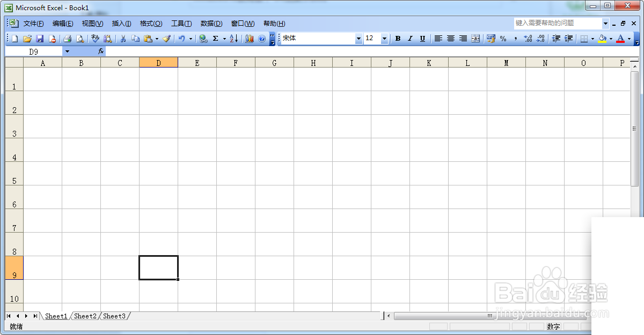This screenshot has width=644, height=335.
Task: Open the Research tool icon
Action: coord(108,39)
